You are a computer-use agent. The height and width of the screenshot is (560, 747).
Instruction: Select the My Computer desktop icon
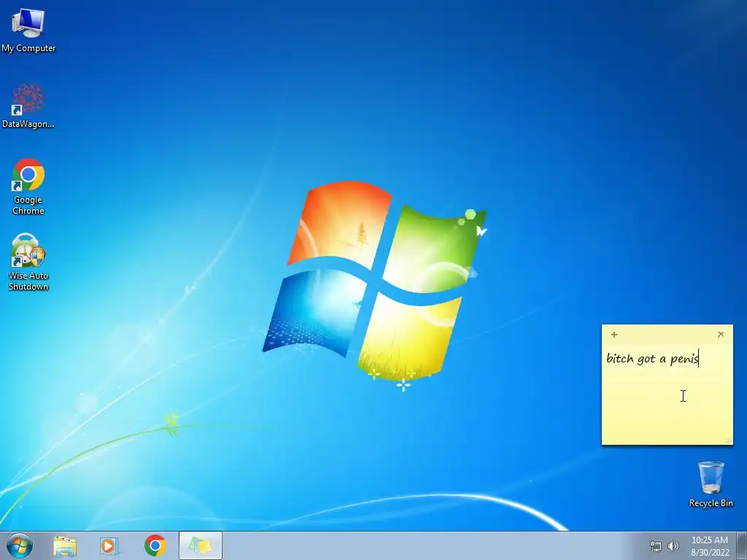[x=28, y=31]
